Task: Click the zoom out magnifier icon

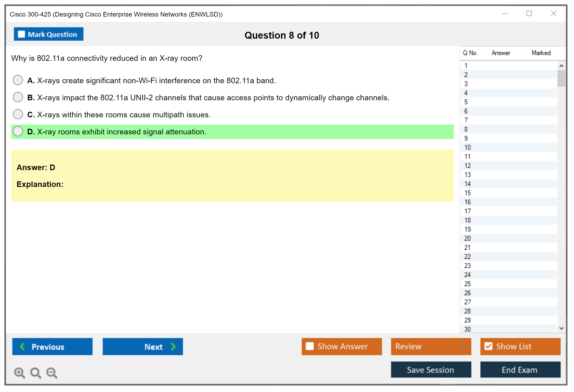Action: coord(52,373)
